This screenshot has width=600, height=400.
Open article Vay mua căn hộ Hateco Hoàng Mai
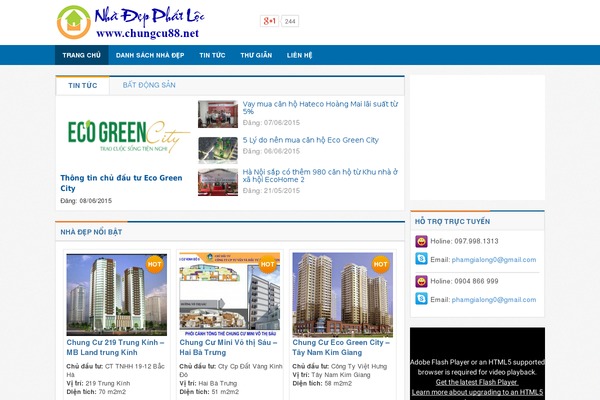[x=320, y=108]
